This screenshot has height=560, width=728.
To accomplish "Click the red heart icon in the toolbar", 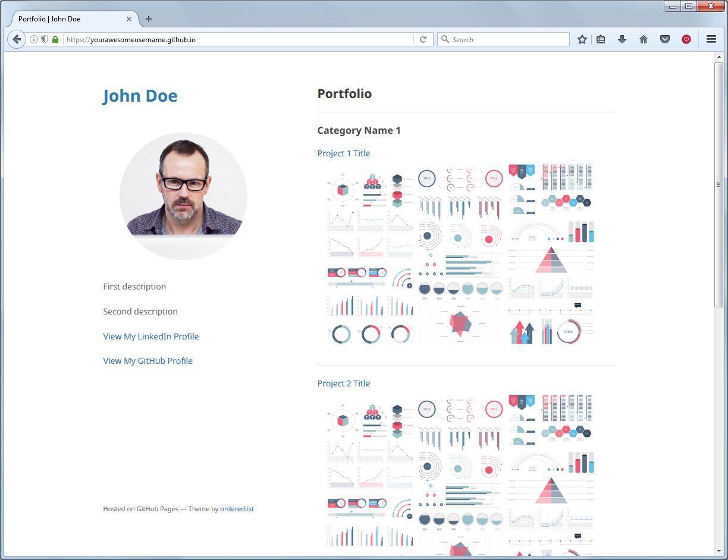I will point(686,39).
